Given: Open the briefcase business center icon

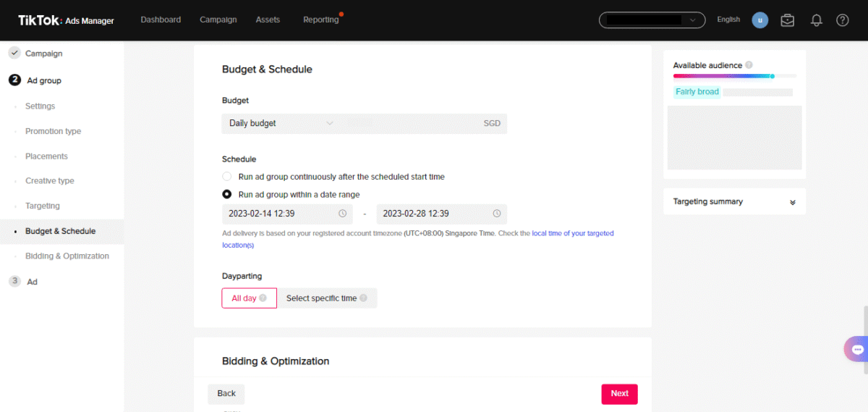Looking at the screenshot, I should click(x=788, y=20).
